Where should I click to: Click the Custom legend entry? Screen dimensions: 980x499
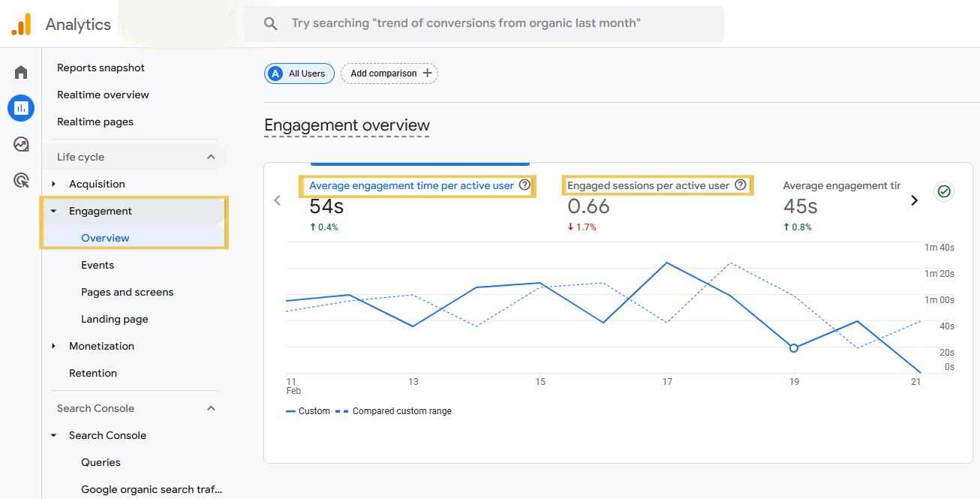click(308, 411)
